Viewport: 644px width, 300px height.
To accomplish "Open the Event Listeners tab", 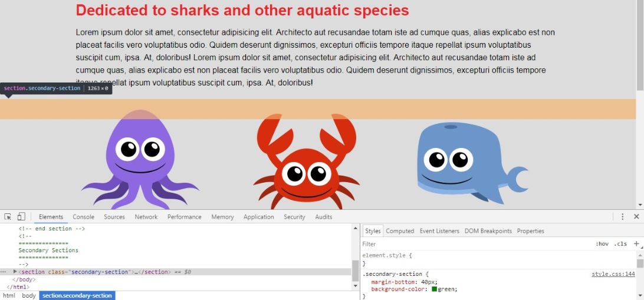I will [439, 231].
